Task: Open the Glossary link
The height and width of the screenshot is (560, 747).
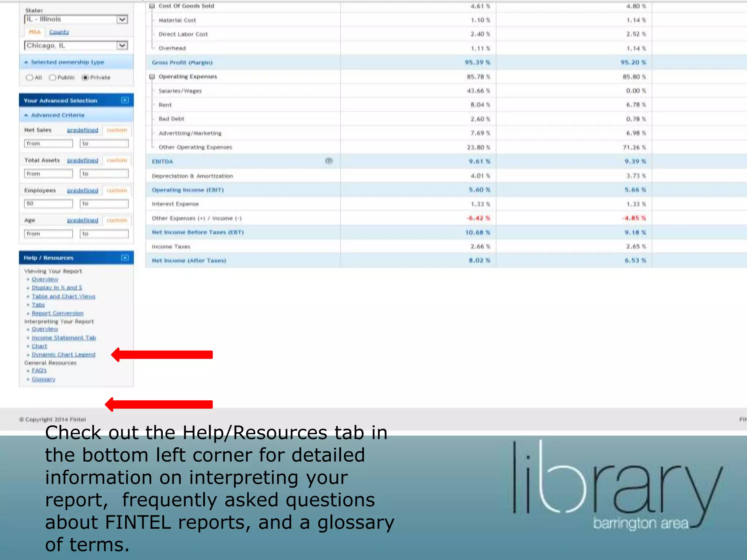Action: [x=43, y=380]
